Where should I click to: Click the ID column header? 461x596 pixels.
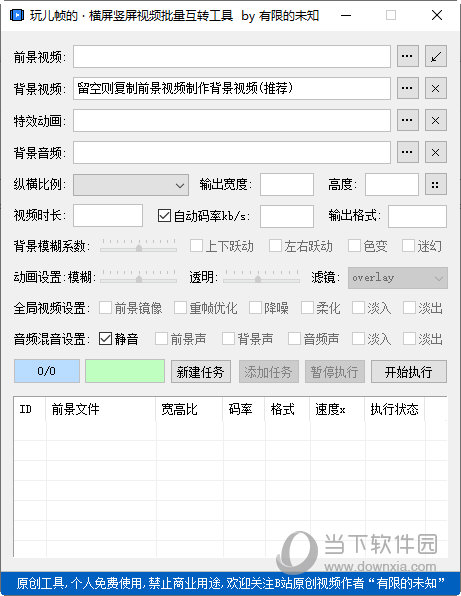coord(30,409)
